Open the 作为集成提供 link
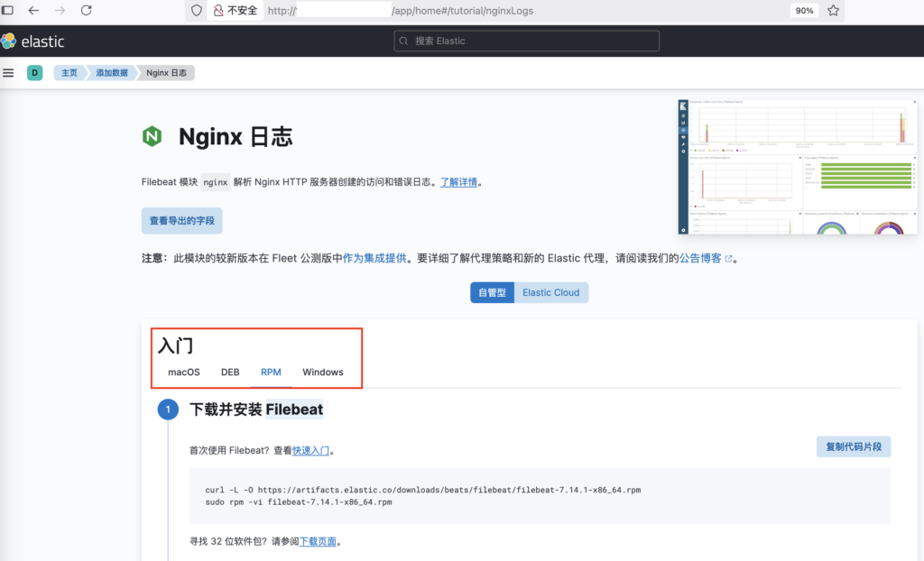 pyautogui.click(x=374, y=258)
